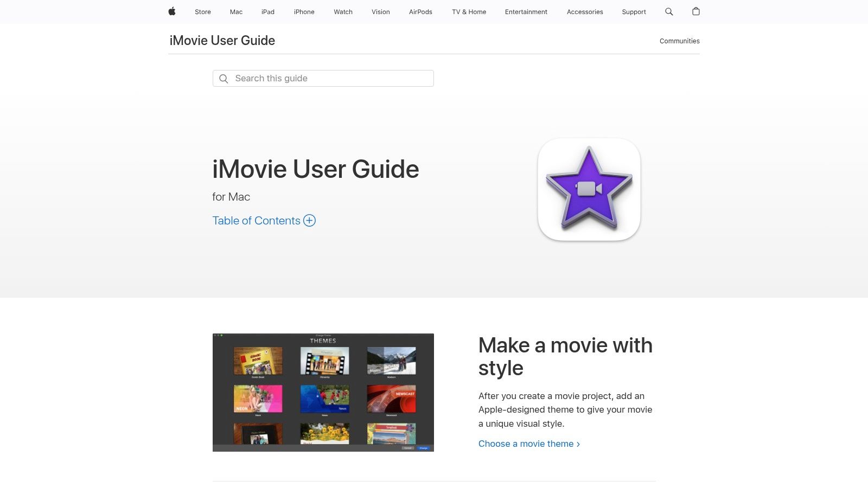868x488 pixels.
Task: Open the shopping bag icon
Action: point(696,11)
